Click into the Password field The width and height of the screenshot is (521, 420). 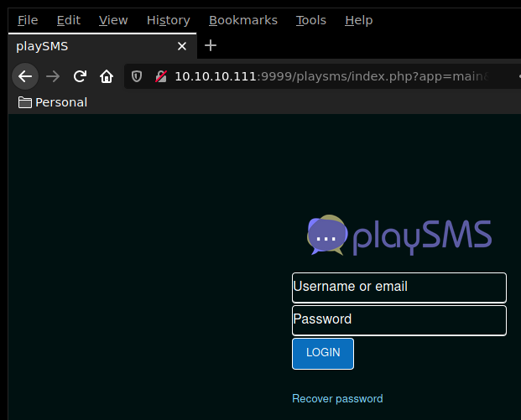pyautogui.click(x=399, y=319)
